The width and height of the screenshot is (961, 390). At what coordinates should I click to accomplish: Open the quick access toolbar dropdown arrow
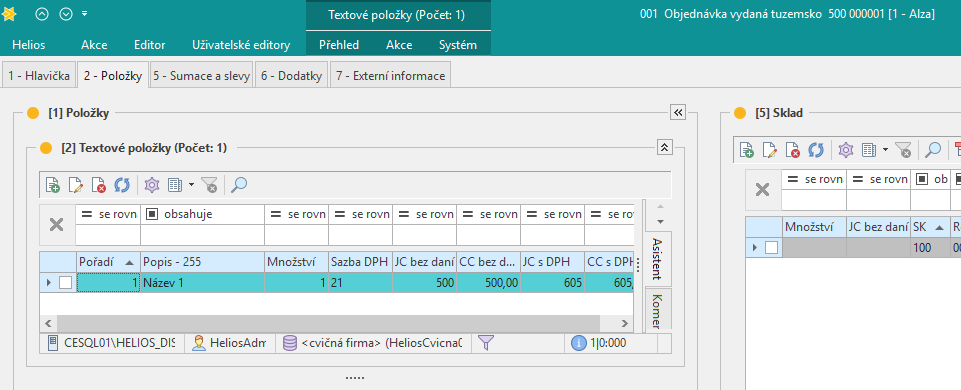coord(85,13)
